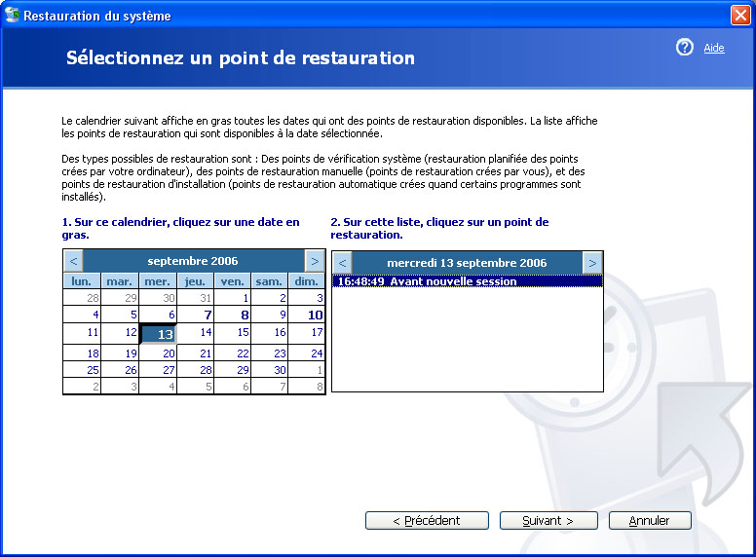Show previous day's restore points list
756x557 pixels.
[x=342, y=263]
